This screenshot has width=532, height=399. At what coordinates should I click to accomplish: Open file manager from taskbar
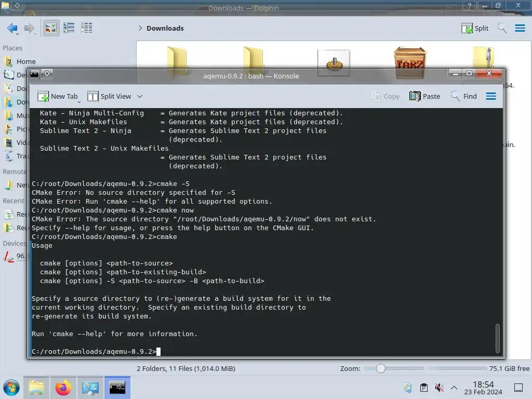point(36,388)
